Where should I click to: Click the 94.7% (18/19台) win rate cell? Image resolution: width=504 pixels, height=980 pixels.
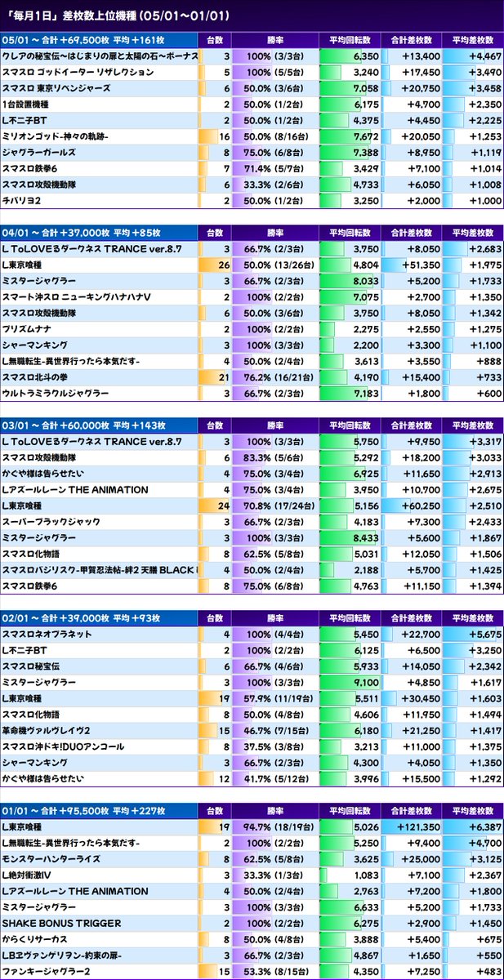tap(275, 828)
